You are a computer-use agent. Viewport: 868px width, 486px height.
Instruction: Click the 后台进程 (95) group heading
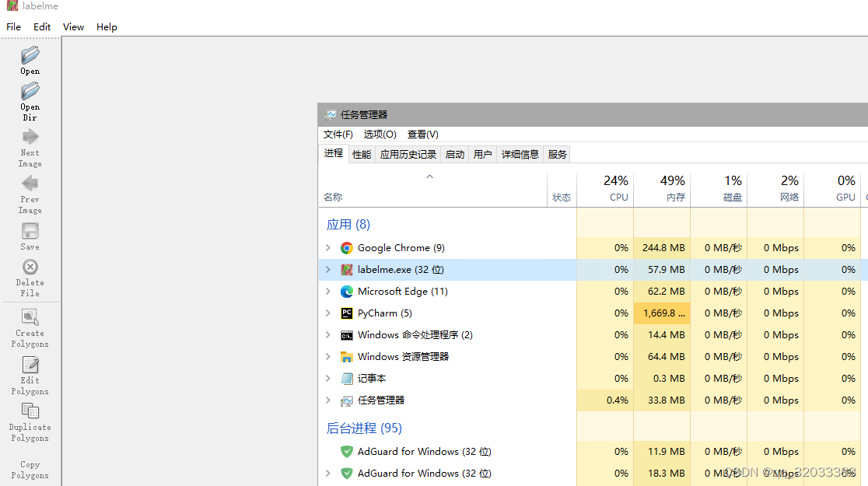pos(364,428)
